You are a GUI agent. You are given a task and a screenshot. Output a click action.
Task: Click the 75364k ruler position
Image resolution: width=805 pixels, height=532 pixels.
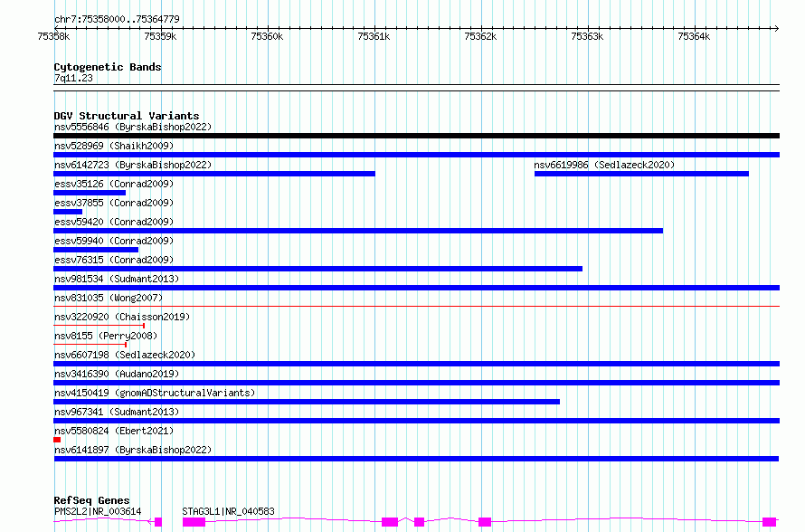[x=694, y=36]
